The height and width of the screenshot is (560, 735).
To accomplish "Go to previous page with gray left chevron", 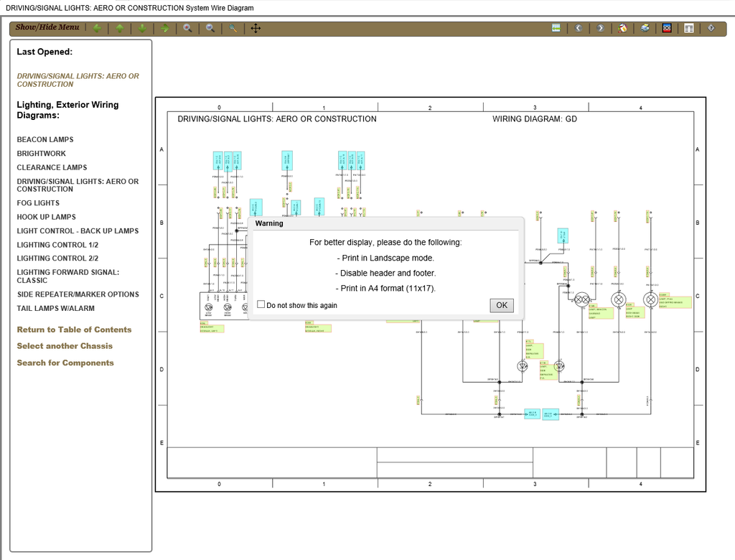I will click(x=579, y=28).
